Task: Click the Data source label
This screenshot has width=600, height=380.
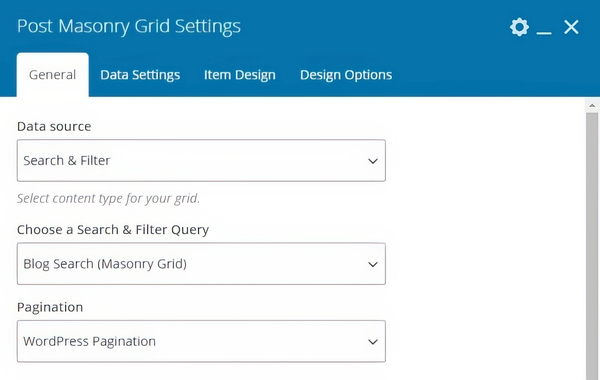Action: coord(54,126)
